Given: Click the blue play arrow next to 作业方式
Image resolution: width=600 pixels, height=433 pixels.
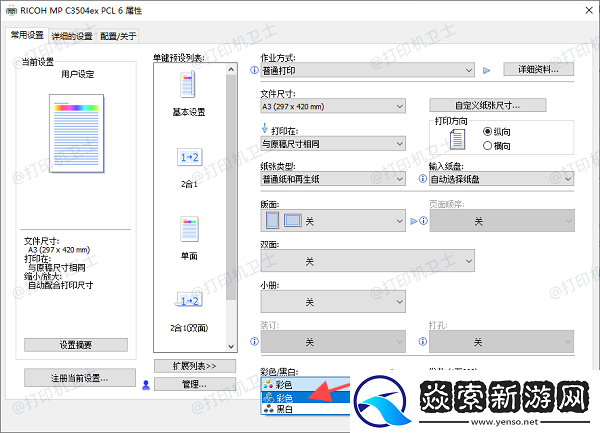Looking at the screenshot, I should click(486, 70).
